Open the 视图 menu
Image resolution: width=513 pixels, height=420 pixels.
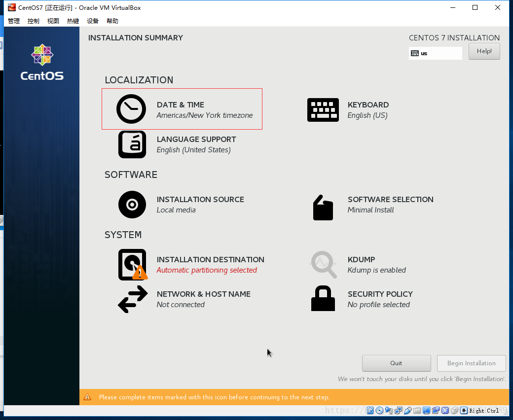[x=53, y=21]
